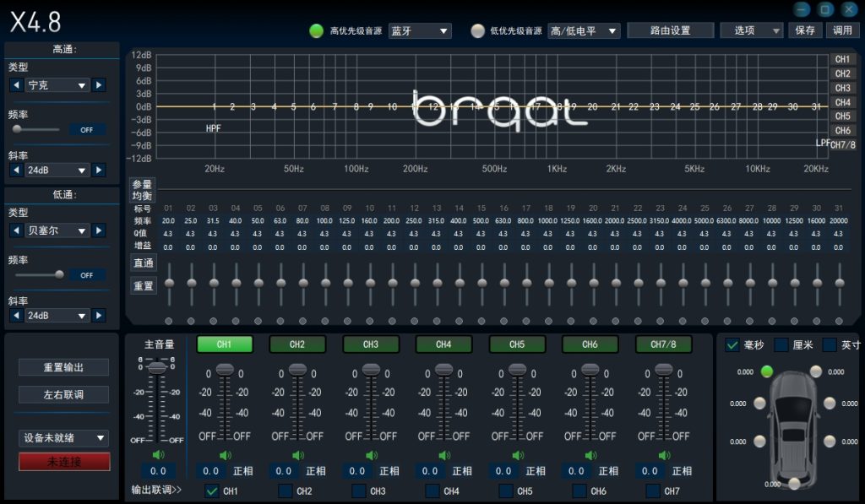Image resolution: width=865 pixels, height=504 pixels.
Task: Uncheck the 毫秒 unit checkbox
Action: 732,345
